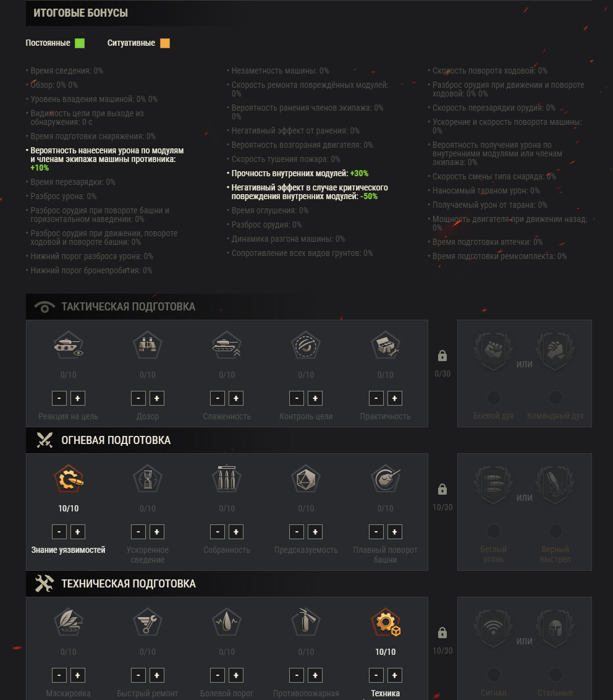
Task: Decrease Знание уязвимостей with minus button
Action: tap(59, 532)
